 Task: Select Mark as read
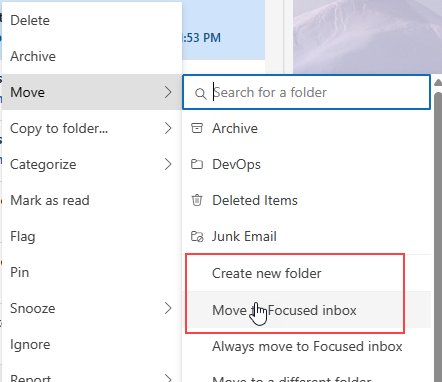click(x=92, y=200)
